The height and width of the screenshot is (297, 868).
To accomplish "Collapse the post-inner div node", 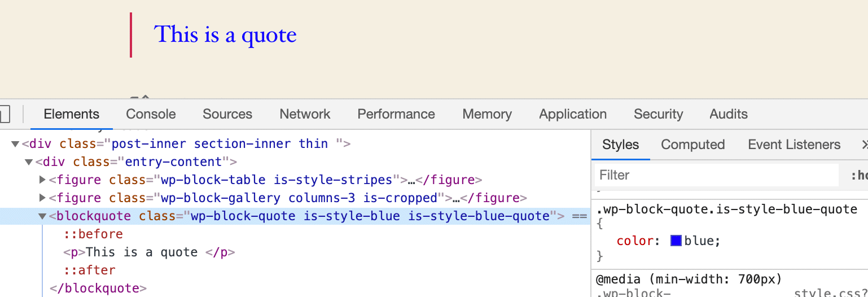I will pos(15,144).
